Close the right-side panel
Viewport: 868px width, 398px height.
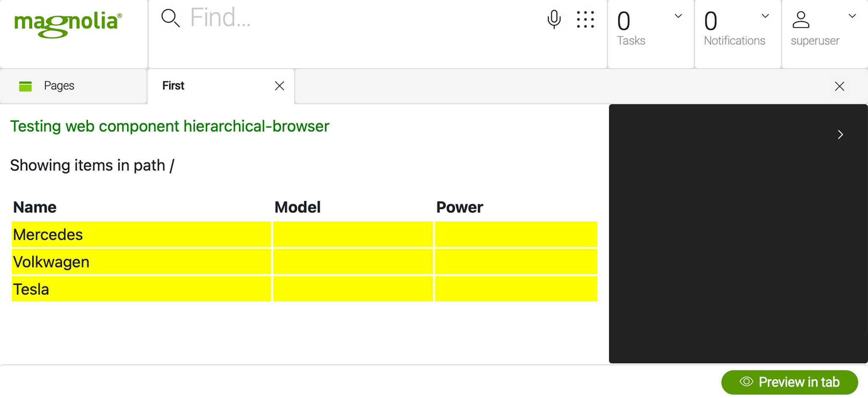[840, 86]
